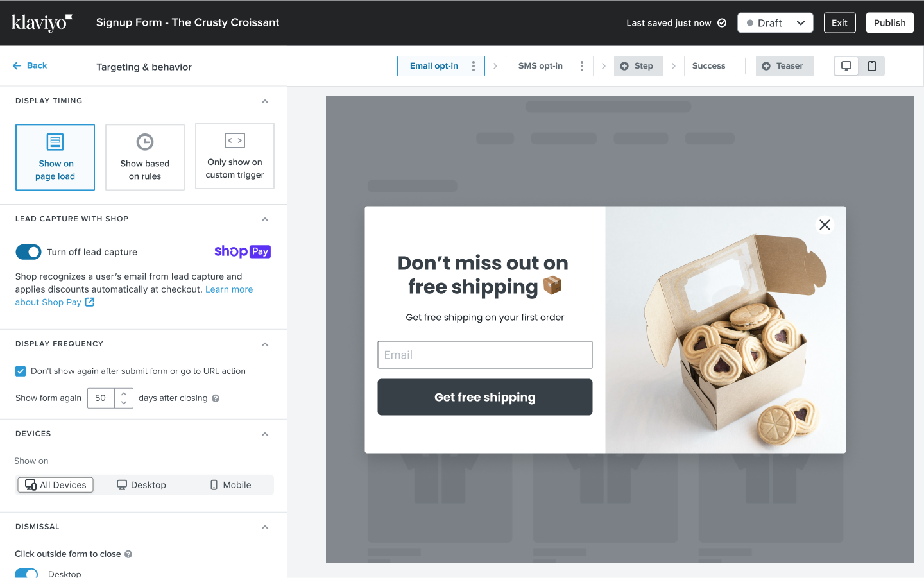Open Learn more about Shop Pay link
This screenshot has height=578, width=924.
[x=134, y=296]
